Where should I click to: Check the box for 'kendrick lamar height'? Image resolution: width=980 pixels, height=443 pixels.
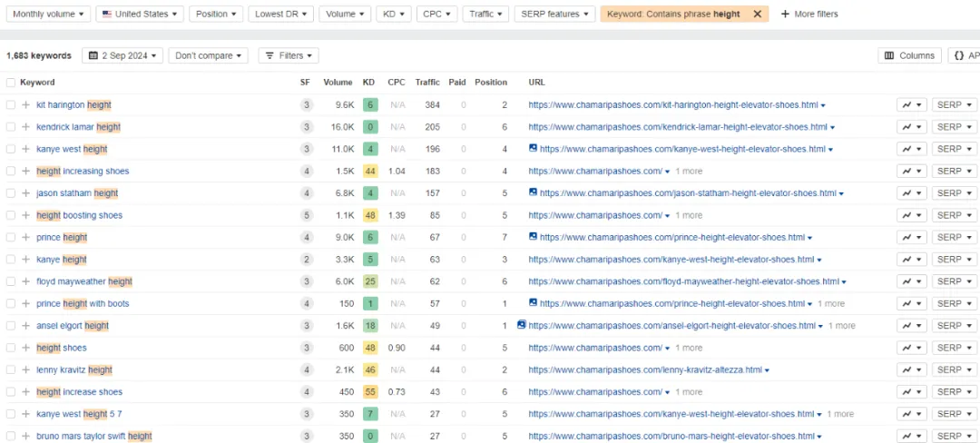11,127
